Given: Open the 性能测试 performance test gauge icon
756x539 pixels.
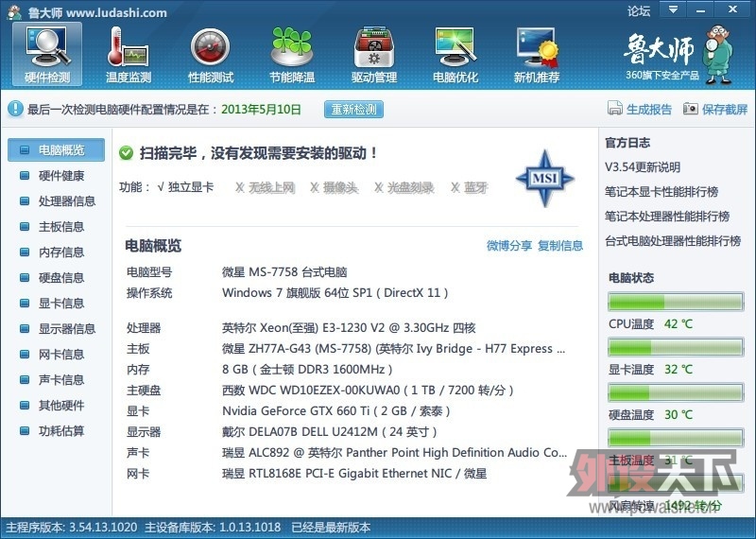Looking at the screenshot, I should pyautogui.click(x=211, y=55).
